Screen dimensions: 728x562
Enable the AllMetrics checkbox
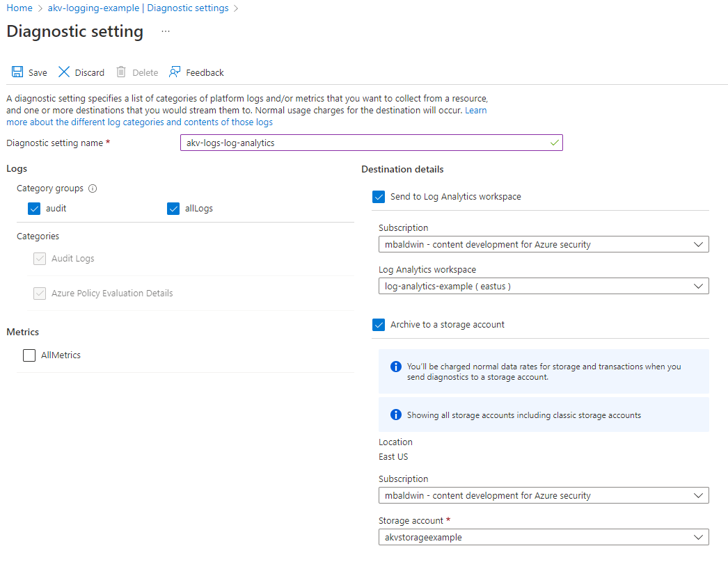(x=29, y=355)
